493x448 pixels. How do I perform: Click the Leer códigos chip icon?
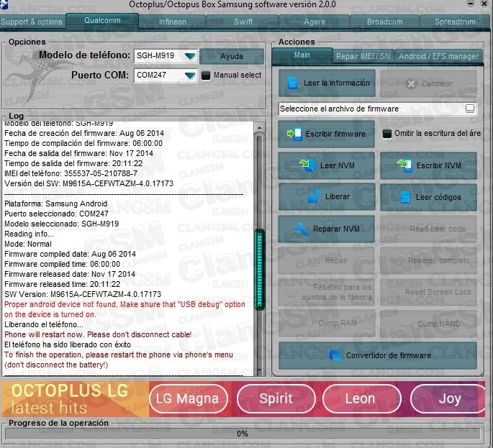(405, 197)
